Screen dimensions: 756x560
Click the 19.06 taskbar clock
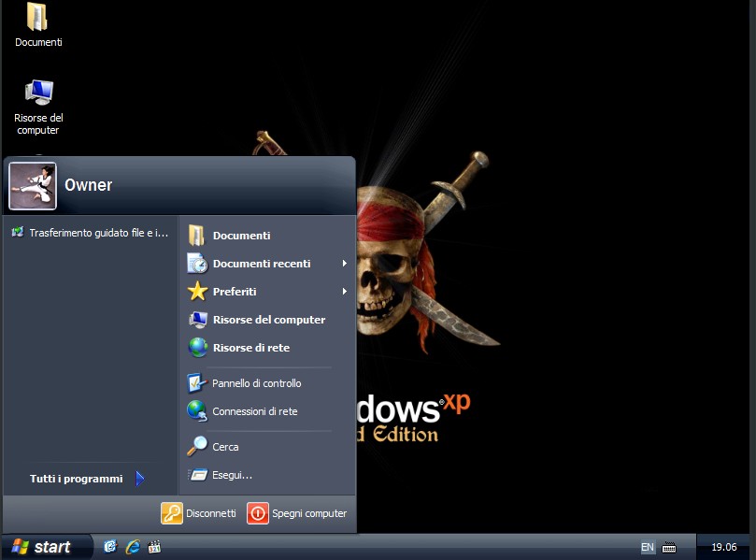724,547
